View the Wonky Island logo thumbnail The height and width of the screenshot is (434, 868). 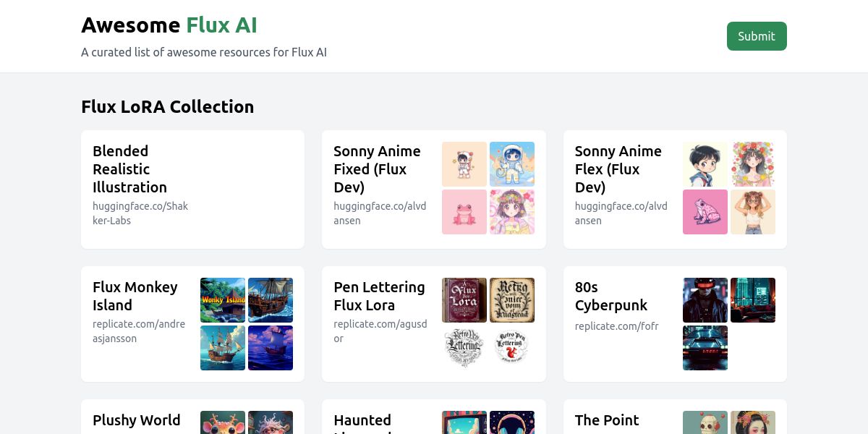pos(223,300)
